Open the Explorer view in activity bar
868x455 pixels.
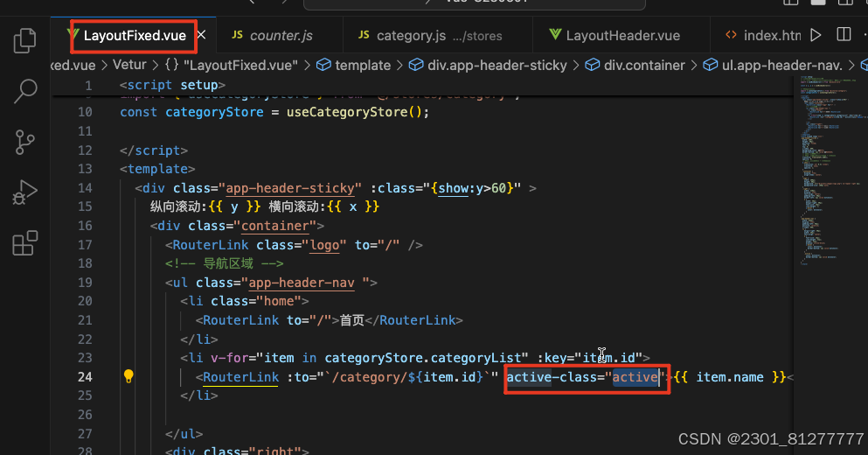point(24,40)
